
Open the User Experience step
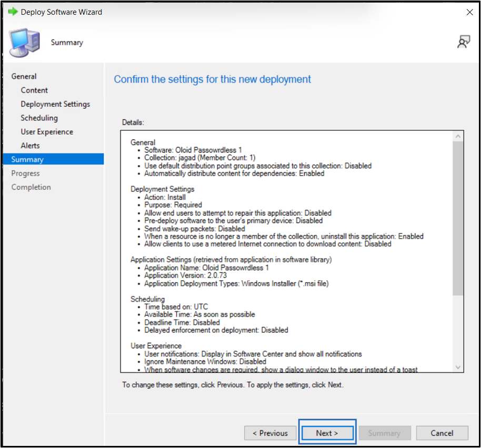click(x=47, y=132)
